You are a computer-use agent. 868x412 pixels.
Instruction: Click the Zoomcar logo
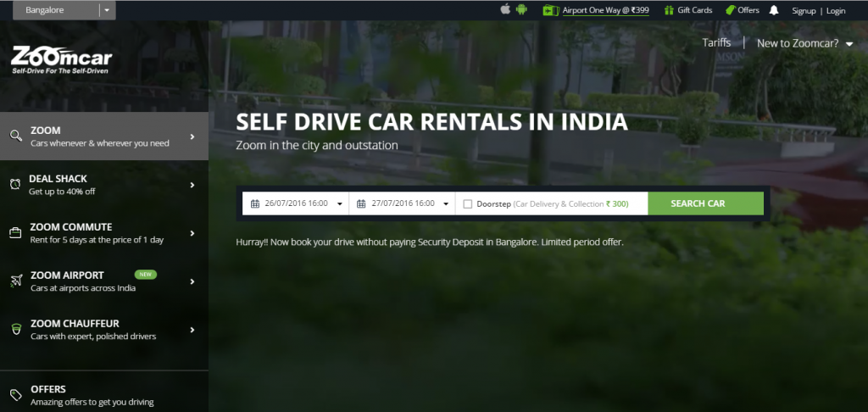[61, 60]
